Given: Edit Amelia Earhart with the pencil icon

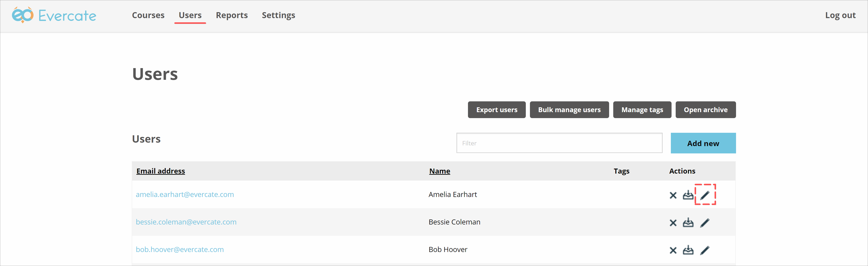Looking at the screenshot, I should tap(705, 195).
